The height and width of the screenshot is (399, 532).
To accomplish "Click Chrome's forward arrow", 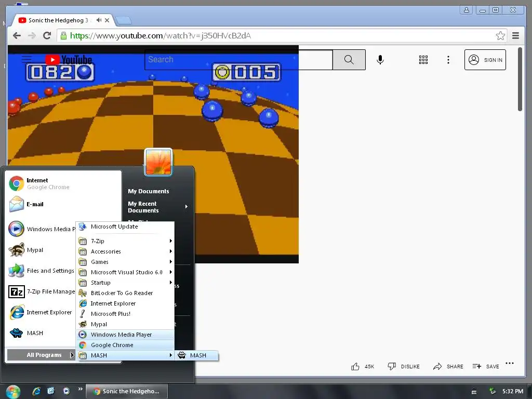I will coord(32,36).
